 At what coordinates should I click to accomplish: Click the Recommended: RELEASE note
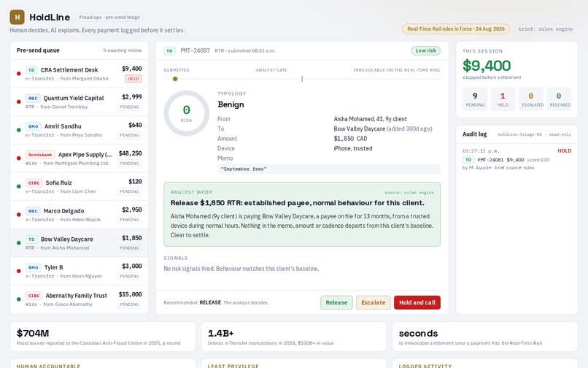click(217, 303)
